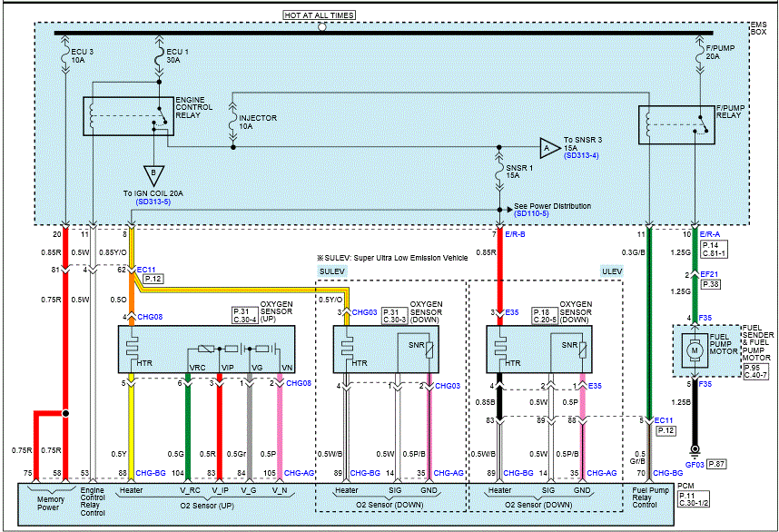This screenshot has height=532, width=779.
Task: Click the SULEV label box
Action: point(330,271)
